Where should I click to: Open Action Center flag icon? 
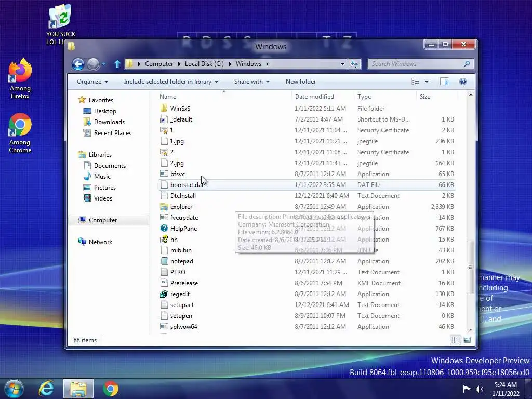coord(467,389)
